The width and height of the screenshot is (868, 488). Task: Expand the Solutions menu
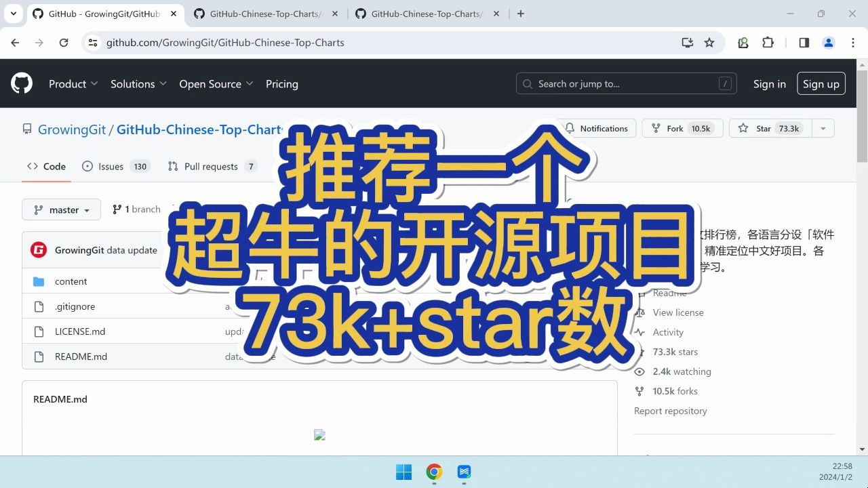click(x=138, y=83)
